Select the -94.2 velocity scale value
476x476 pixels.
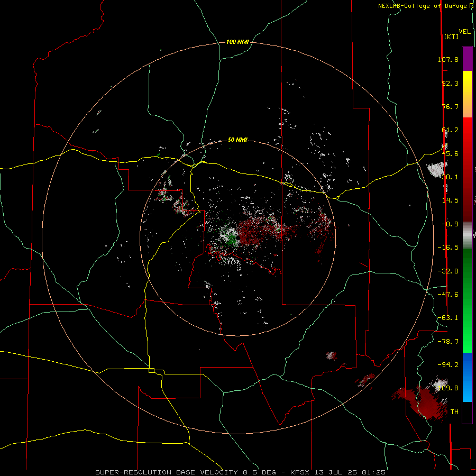(x=448, y=365)
